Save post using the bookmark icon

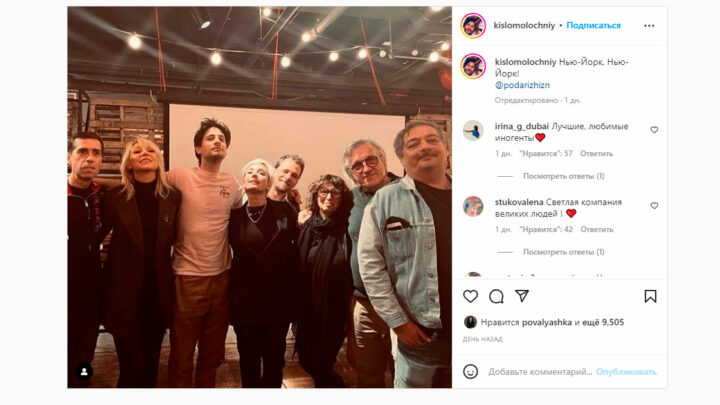coord(650,296)
